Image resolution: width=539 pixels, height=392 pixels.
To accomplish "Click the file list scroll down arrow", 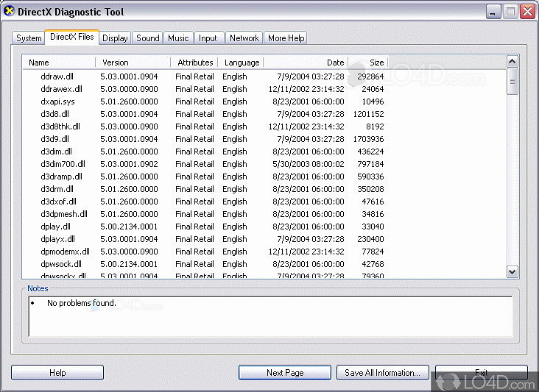I will (x=512, y=271).
